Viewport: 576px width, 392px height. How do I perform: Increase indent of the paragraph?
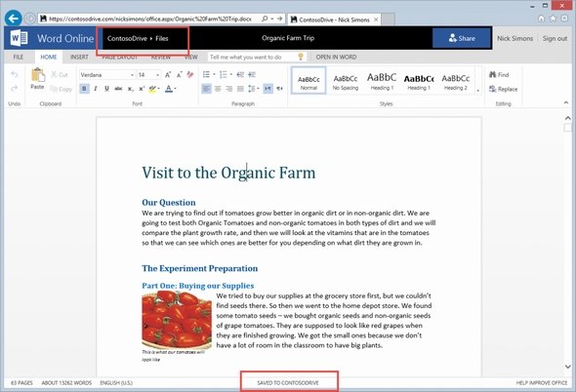252,74
